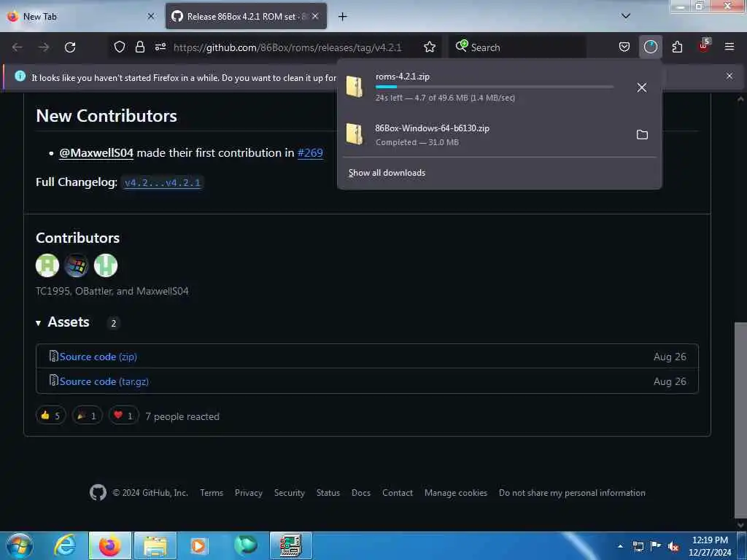Open Do not share my personal information
Viewport: 747px width, 560px height.
tap(572, 493)
